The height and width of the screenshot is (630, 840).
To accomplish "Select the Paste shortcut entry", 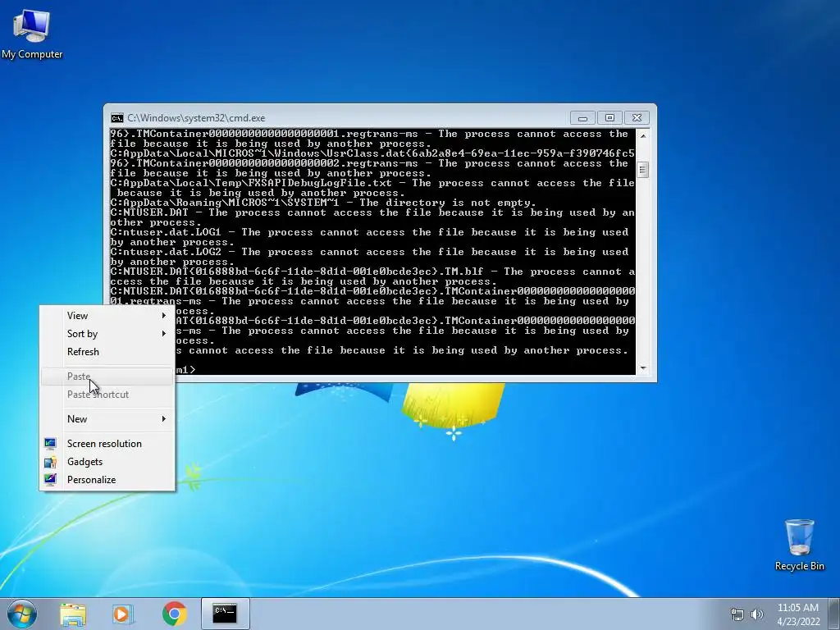I will click(107, 395).
